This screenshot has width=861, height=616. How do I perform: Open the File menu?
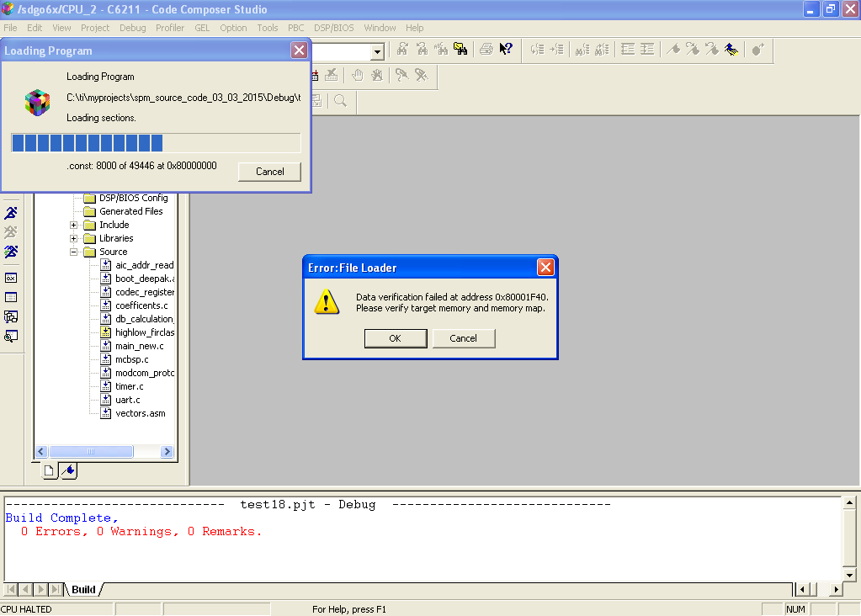pos(10,28)
